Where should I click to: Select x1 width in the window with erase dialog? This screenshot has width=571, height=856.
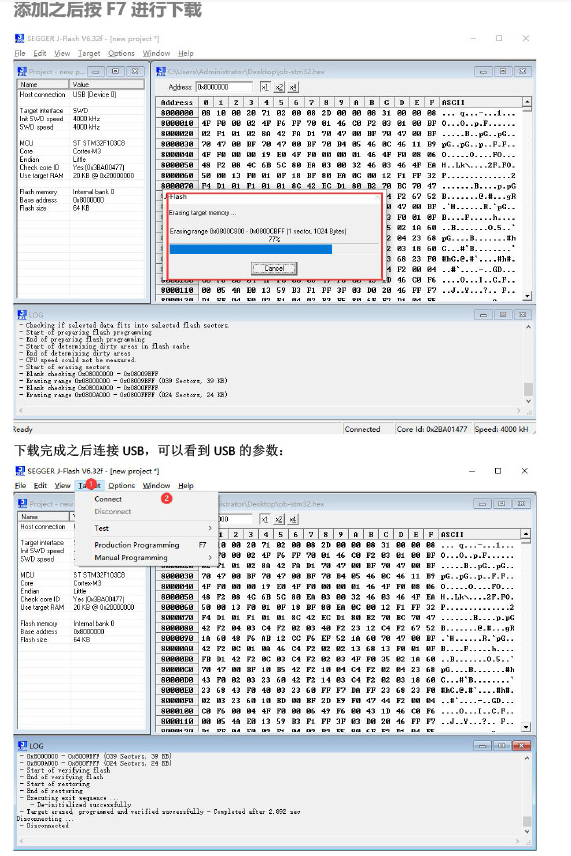tap(265, 87)
